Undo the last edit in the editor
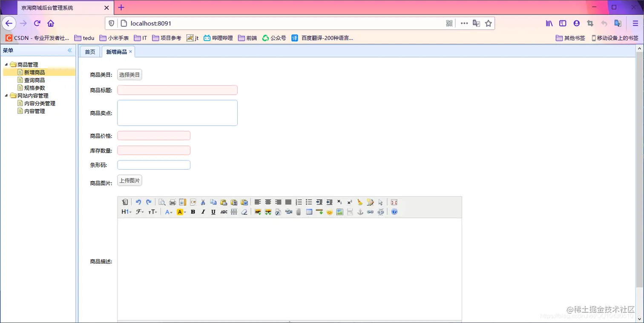Viewport: 644px width, 323px height. coord(138,202)
